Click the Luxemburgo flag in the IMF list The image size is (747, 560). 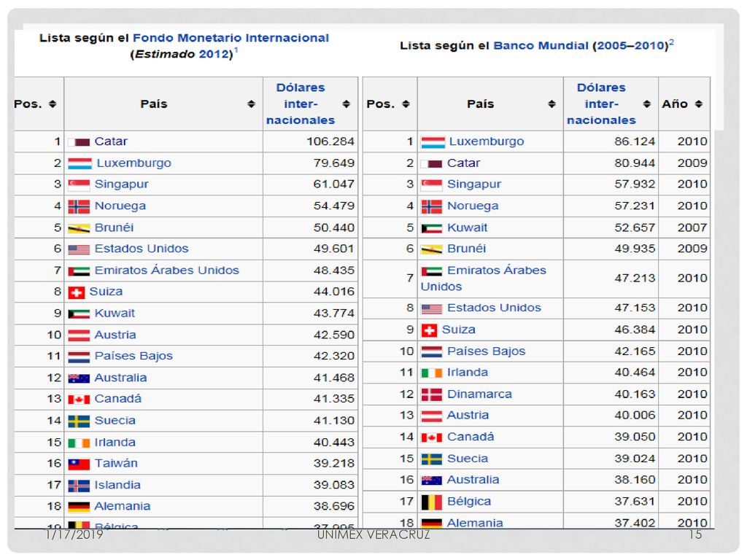coord(80,164)
